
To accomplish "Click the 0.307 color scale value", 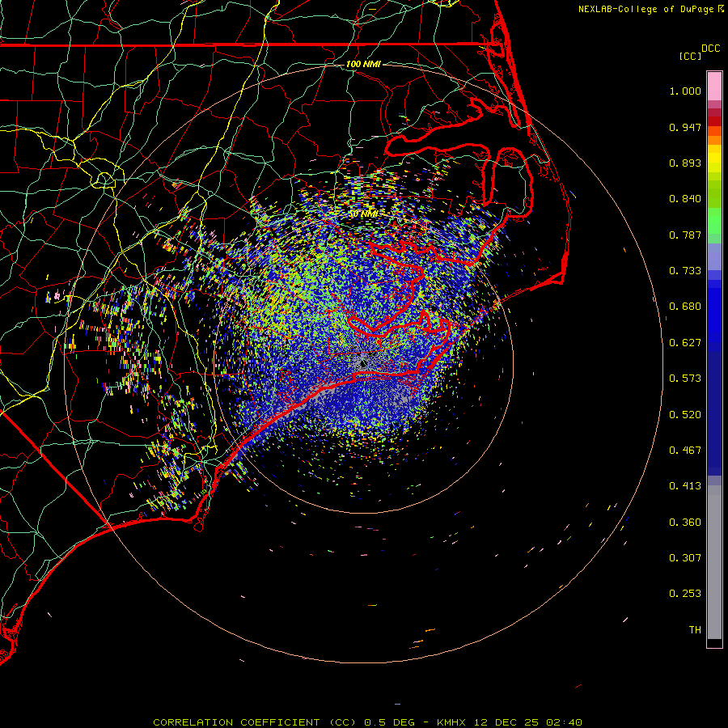I will tap(685, 558).
